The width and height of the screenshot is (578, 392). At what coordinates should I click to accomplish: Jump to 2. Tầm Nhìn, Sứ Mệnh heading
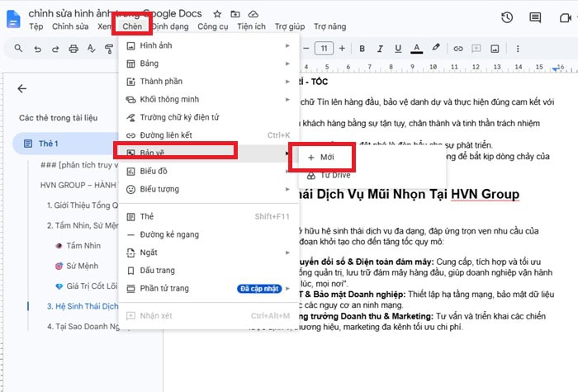coord(83,225)
